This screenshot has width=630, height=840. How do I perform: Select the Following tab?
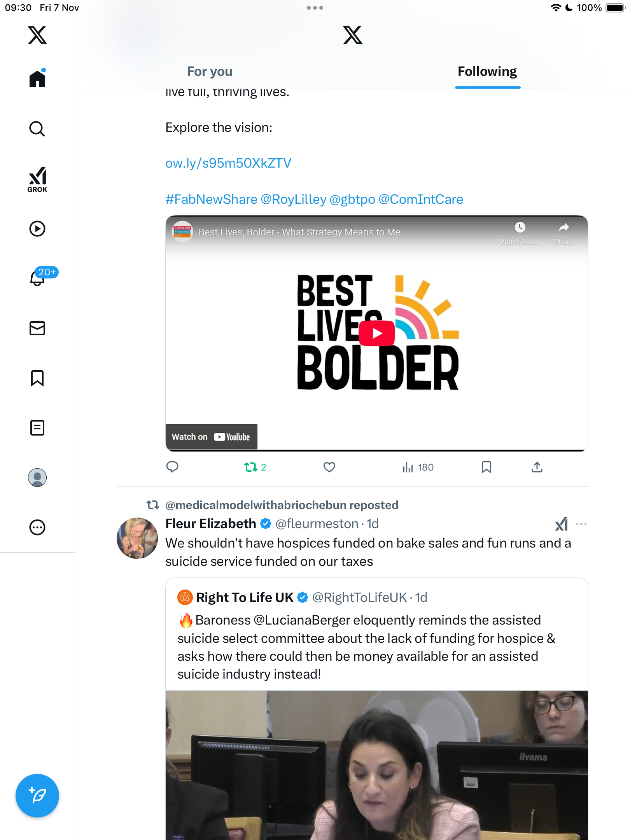point(487,72)
